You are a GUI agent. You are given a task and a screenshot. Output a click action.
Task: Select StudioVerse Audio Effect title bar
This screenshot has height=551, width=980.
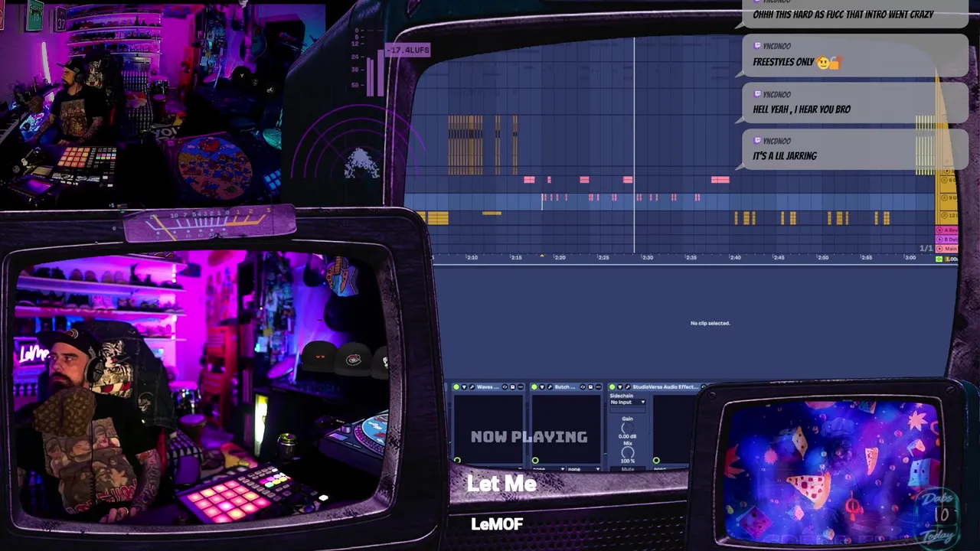pyautogui.click(x=665, y=387)
